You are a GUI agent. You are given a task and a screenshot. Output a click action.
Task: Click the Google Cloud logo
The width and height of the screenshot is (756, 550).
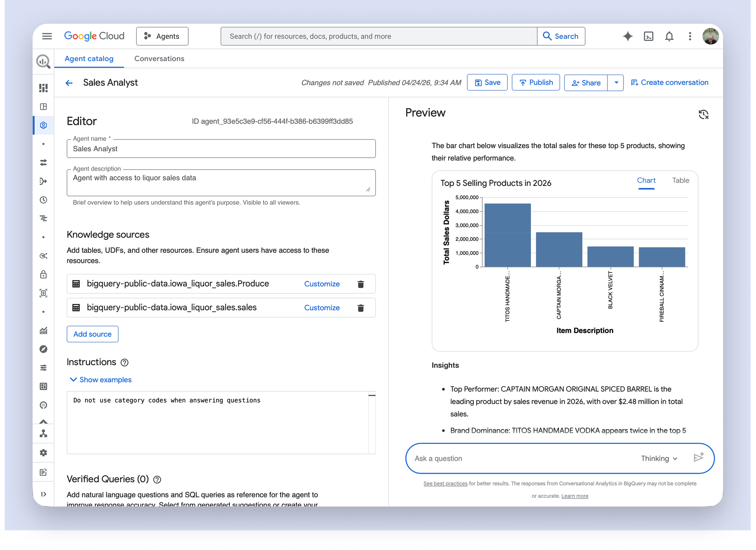click(94, 36)
